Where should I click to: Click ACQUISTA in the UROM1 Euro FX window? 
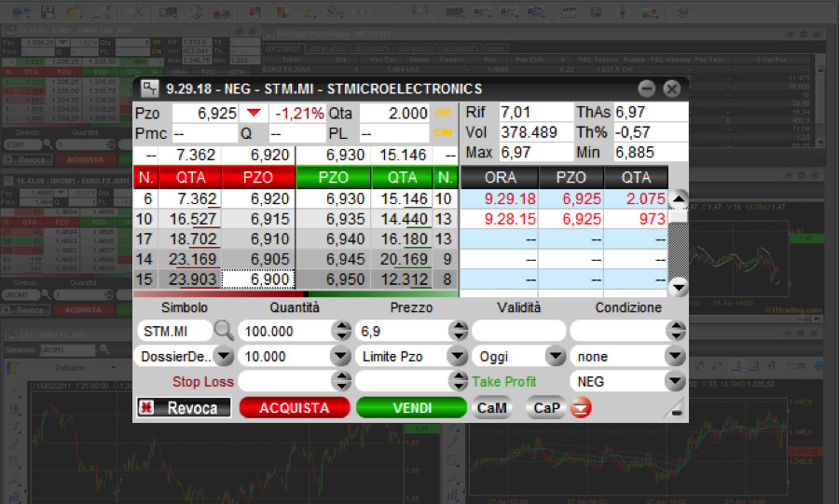(x=83, y=310)
